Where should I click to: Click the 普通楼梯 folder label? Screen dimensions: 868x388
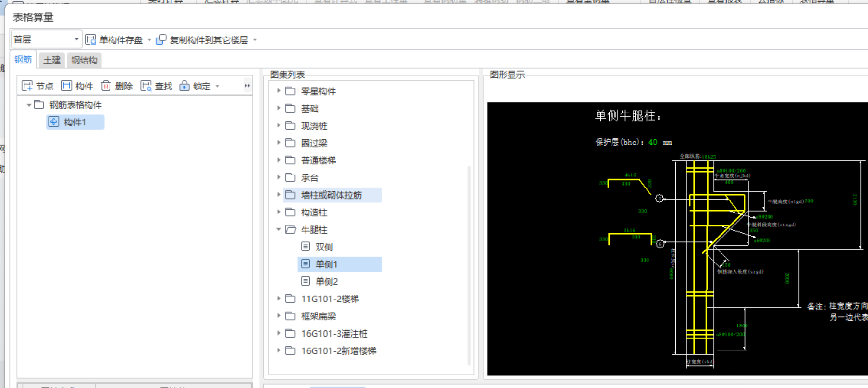pos(318,160)
